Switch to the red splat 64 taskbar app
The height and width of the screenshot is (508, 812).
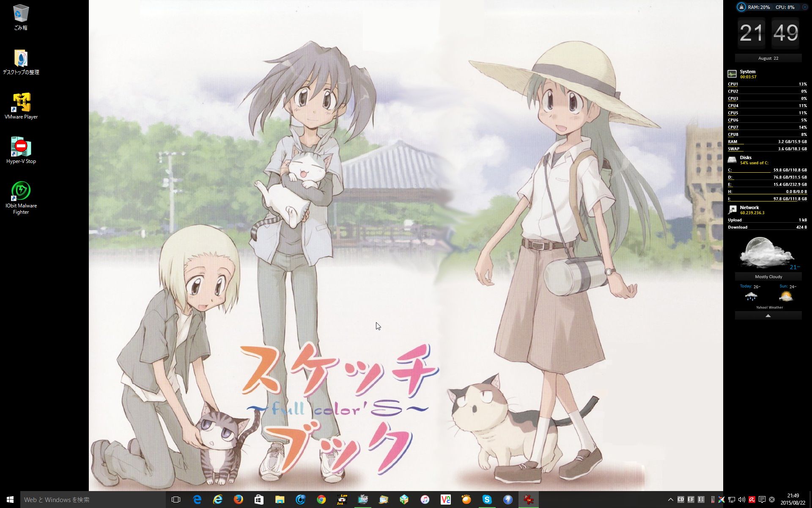(529, 500)
